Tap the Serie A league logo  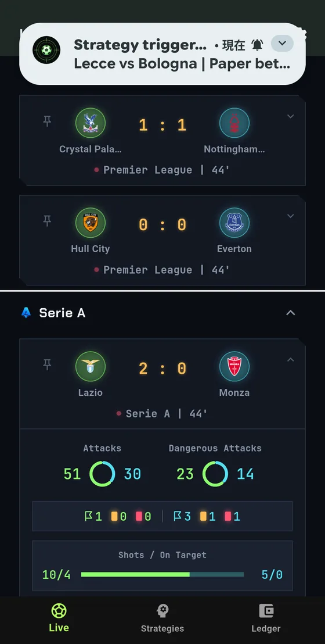pyautogui.click(x=26, y=313)
